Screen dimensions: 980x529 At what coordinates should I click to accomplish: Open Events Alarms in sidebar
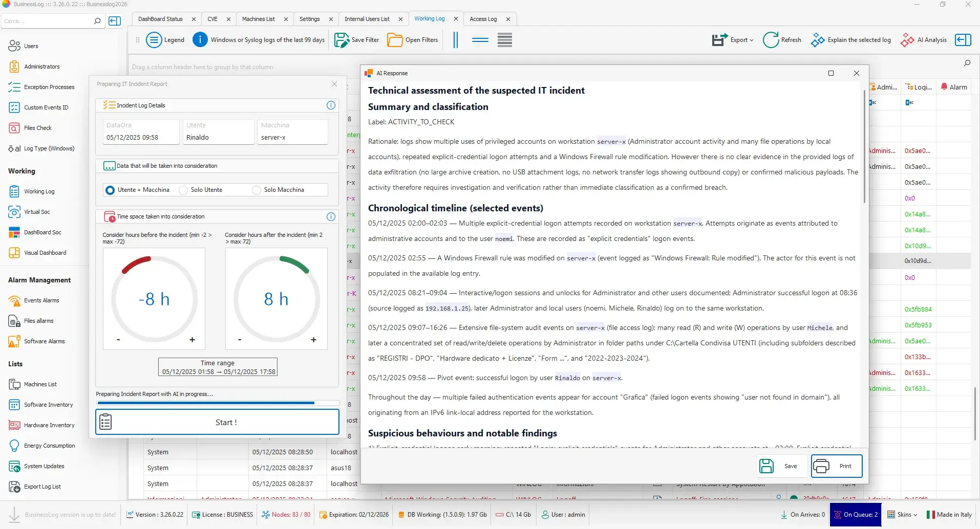pos(34,300)
